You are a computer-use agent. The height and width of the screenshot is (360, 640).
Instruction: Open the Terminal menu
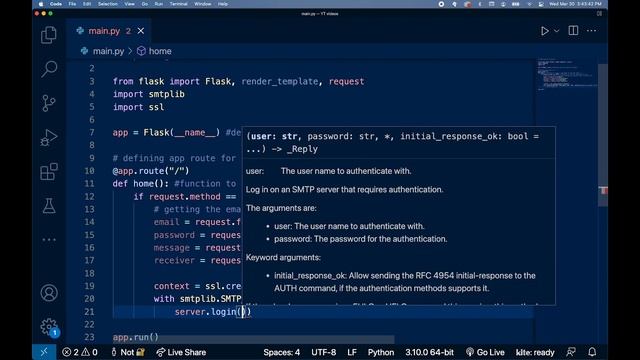tap(178, 4)
